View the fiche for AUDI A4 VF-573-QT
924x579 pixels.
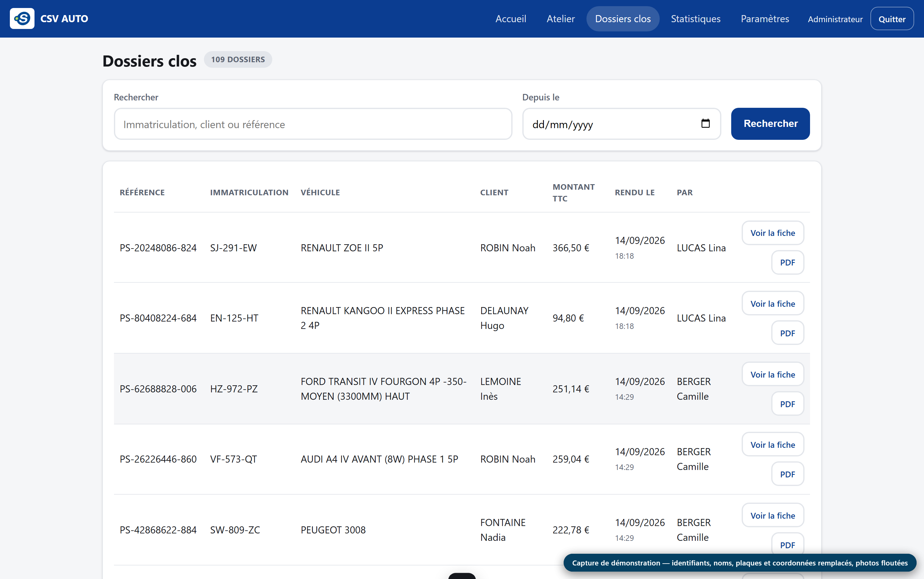[772, 445]
